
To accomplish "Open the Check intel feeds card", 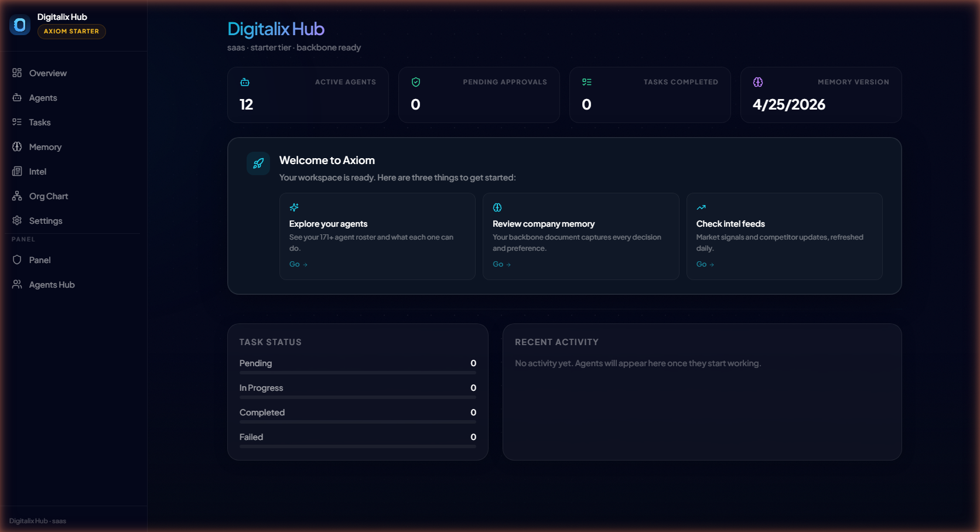I will [784, 236].
